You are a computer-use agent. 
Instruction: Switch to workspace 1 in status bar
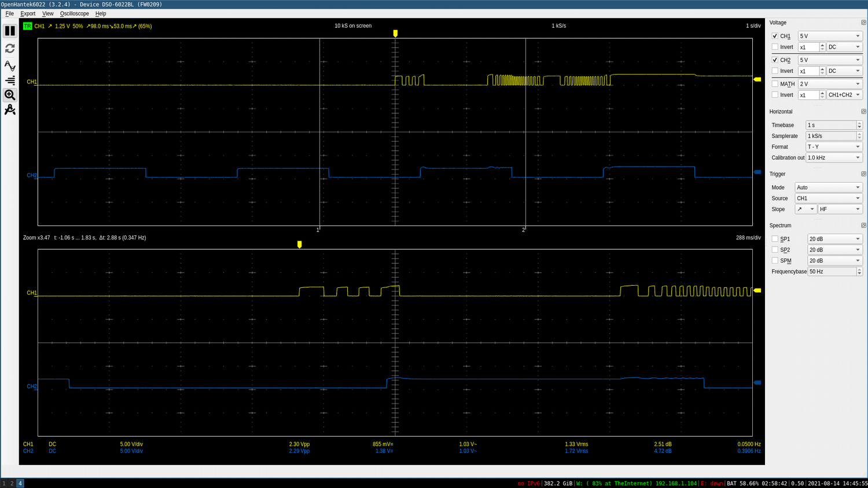point(4,483)
